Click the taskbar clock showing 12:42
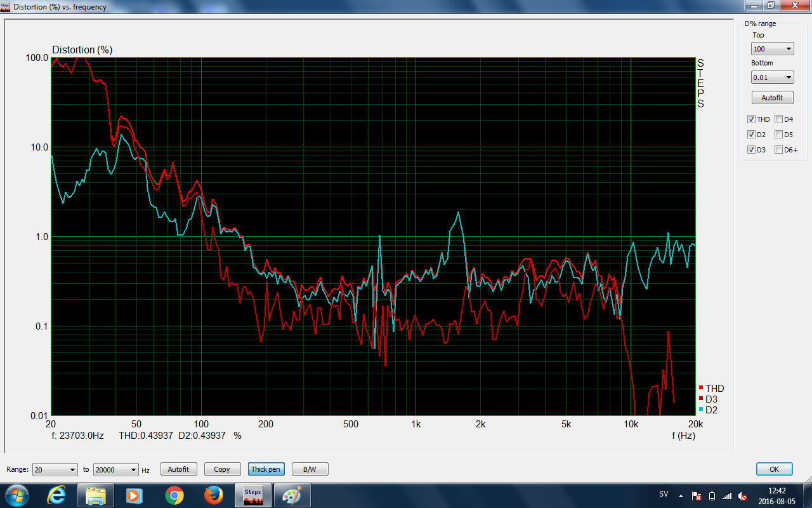This screenshot has width=812, height=508. point(777,496)
